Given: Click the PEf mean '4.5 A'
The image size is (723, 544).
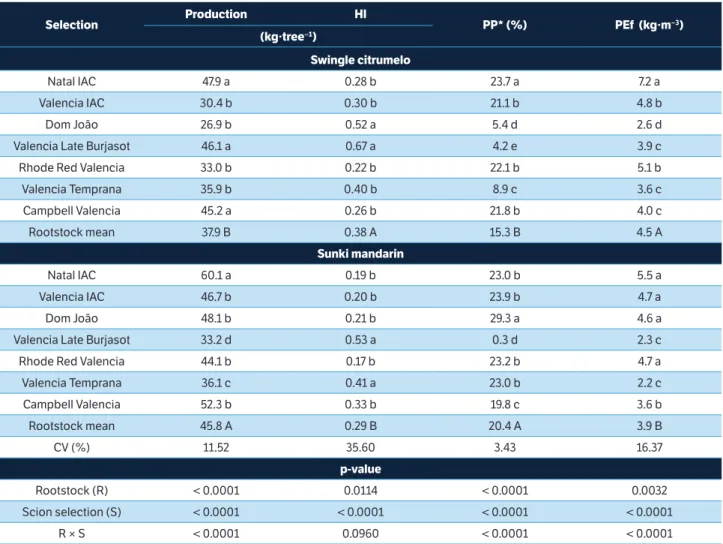Looking at the screenshot, I should (649, 232).
